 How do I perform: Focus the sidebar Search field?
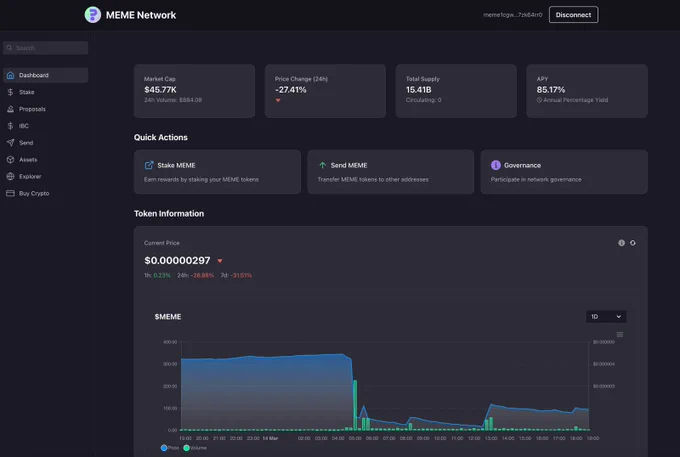[x=46, y=48]
